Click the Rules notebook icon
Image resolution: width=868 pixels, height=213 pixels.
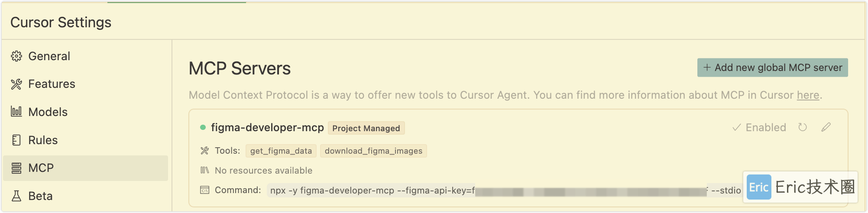coord(16,140)
